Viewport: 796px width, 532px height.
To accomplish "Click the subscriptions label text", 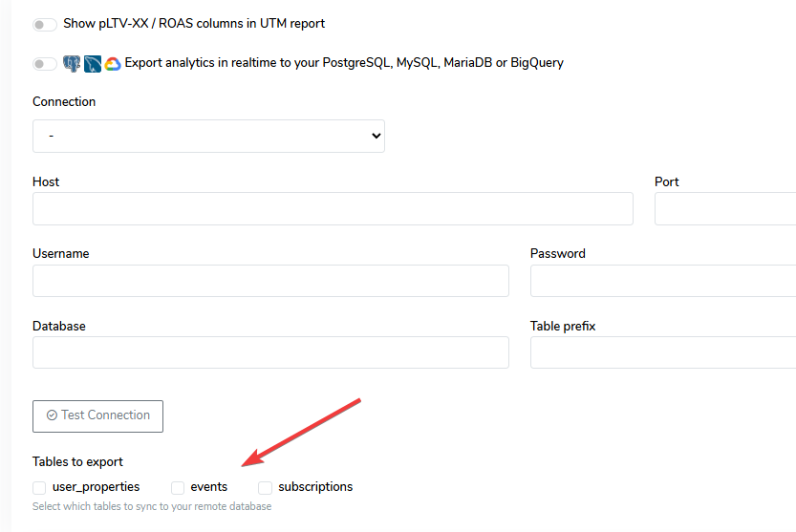I will point(315,487).
